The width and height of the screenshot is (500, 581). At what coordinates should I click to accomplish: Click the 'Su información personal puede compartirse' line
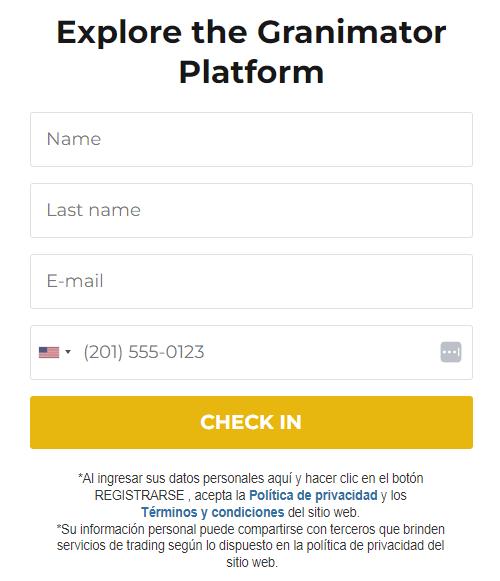[251, 529]
